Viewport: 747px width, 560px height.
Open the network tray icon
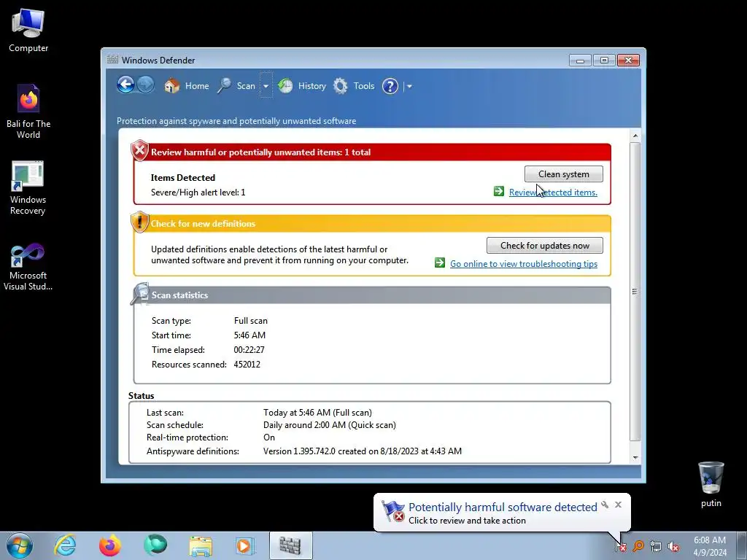coord(656,546)
